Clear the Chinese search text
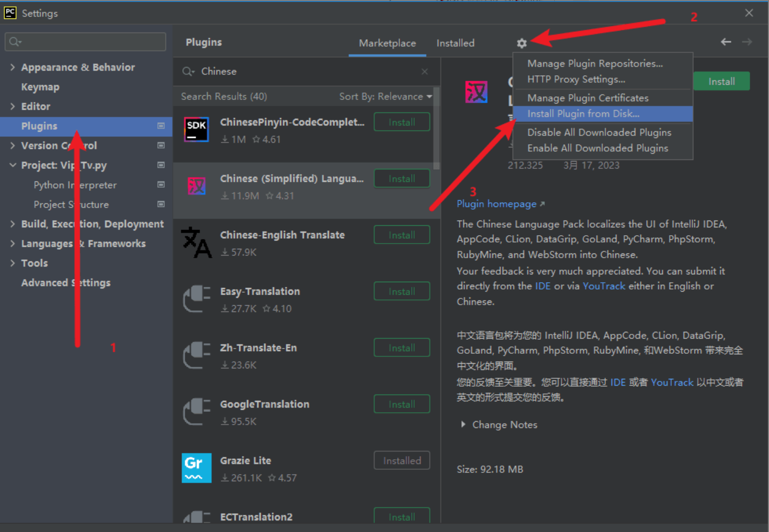The height and width of the screenshot is (532, 769). coord(425,72)
